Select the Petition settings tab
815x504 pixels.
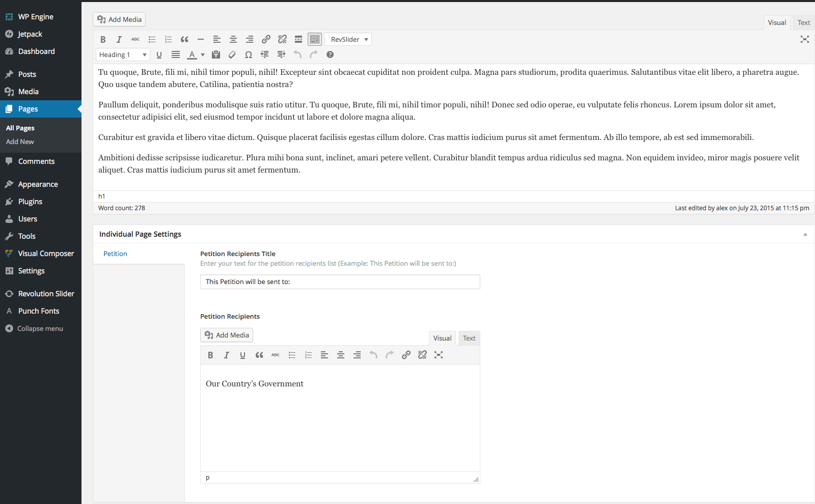coord(115,254)
